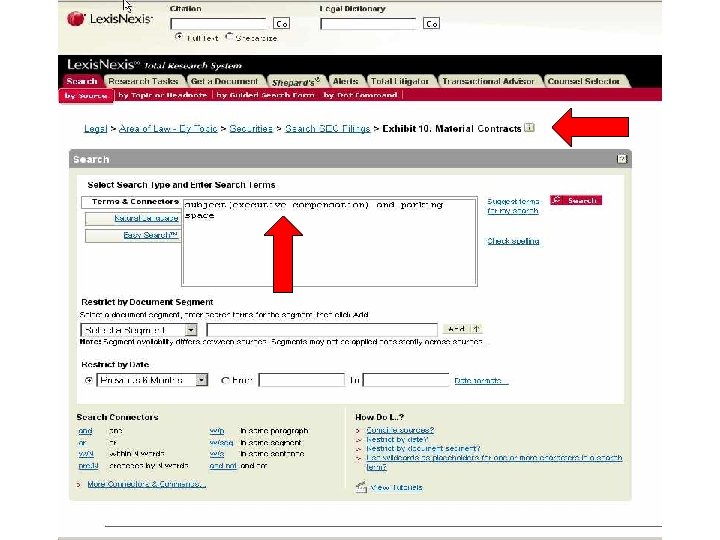Open the Combine sources? help link

399,430
